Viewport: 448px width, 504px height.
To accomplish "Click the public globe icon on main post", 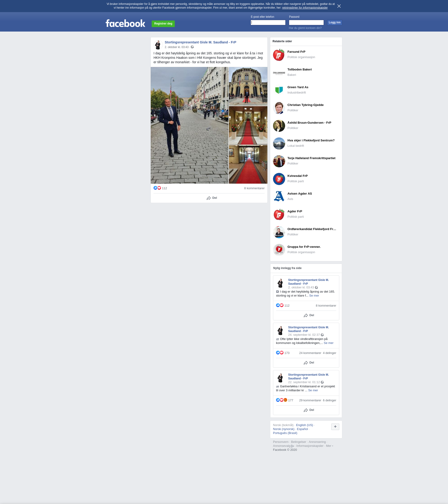I will pyautogui.click(x=192, y=47).
